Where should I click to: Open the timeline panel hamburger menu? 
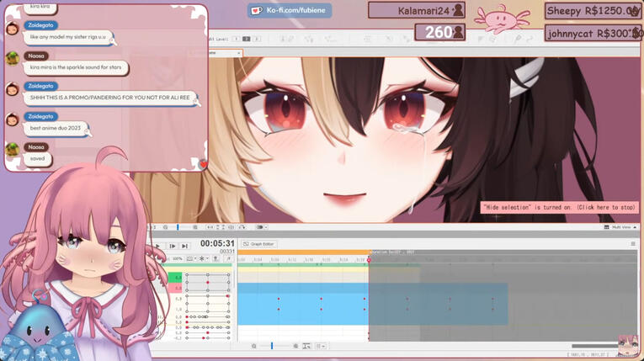633,244
